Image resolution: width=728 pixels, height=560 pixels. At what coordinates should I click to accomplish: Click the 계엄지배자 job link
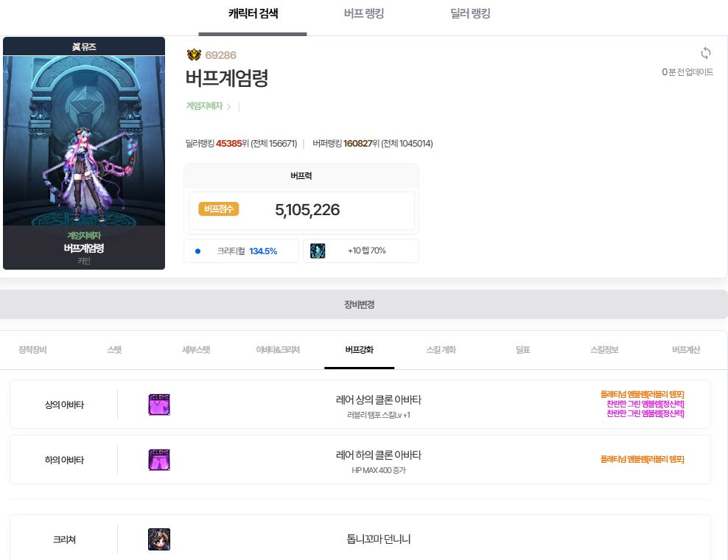click(204, 106)
